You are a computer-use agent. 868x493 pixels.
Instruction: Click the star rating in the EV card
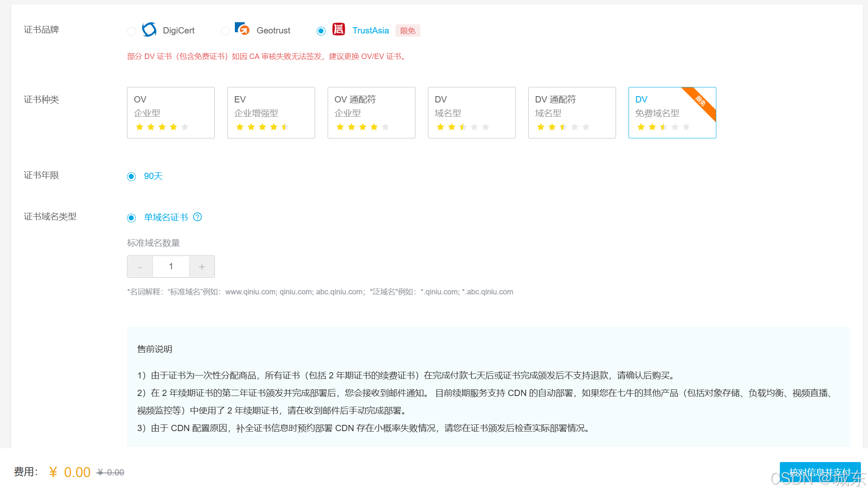point(262,127)
